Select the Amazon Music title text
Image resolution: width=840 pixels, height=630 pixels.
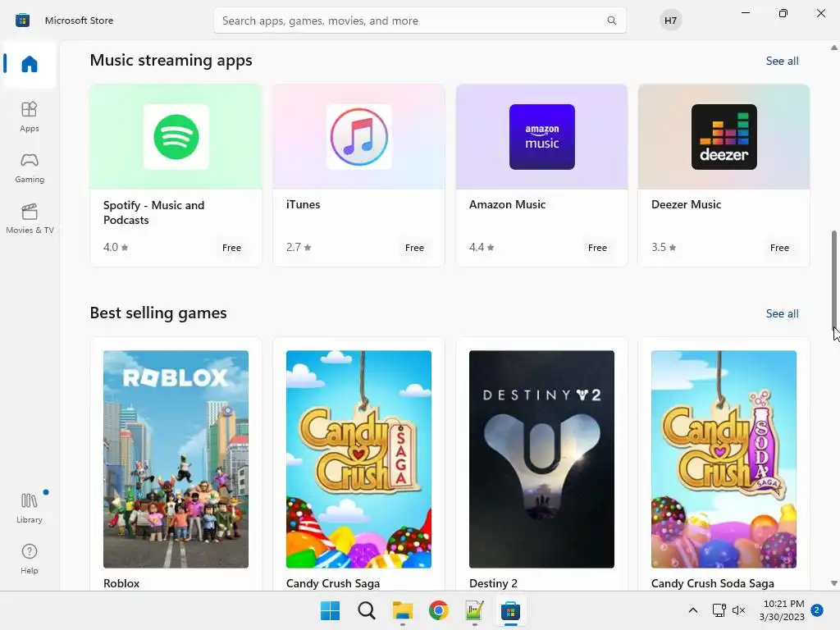pyautogui.click(x=507, y=204)
